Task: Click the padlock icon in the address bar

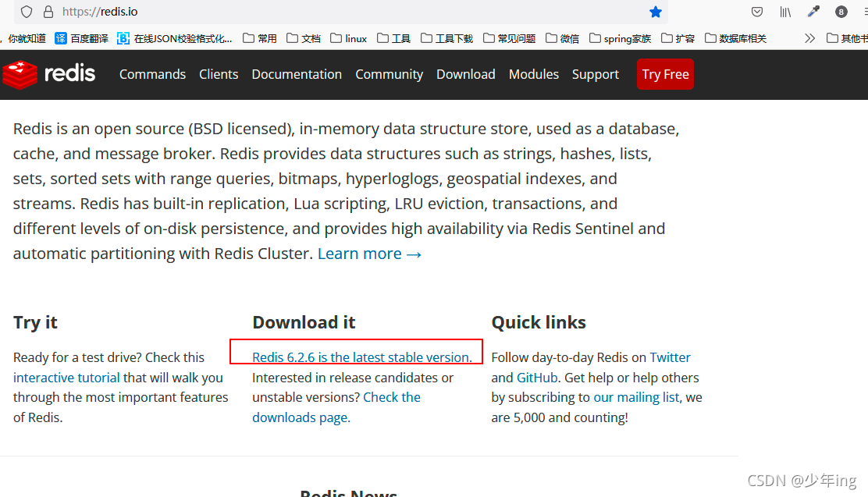Action: [x=48, y=12]
